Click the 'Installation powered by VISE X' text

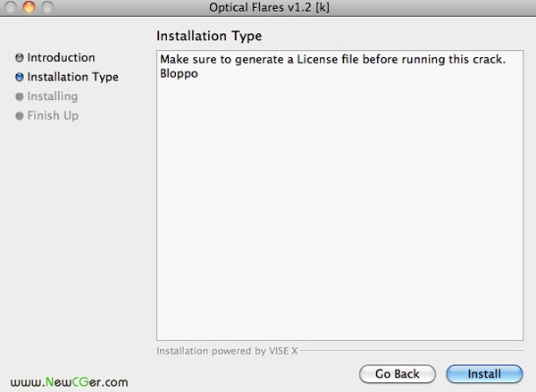point(227,351)
